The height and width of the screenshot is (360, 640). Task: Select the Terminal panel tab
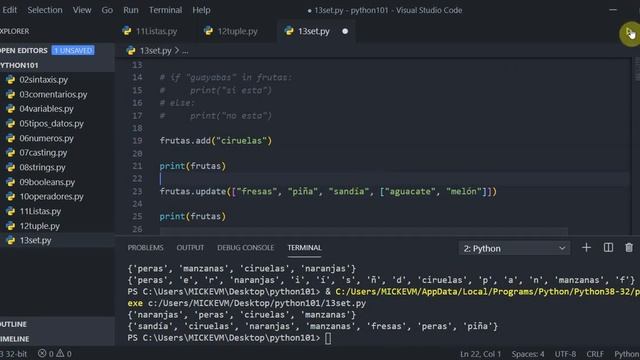304,248
